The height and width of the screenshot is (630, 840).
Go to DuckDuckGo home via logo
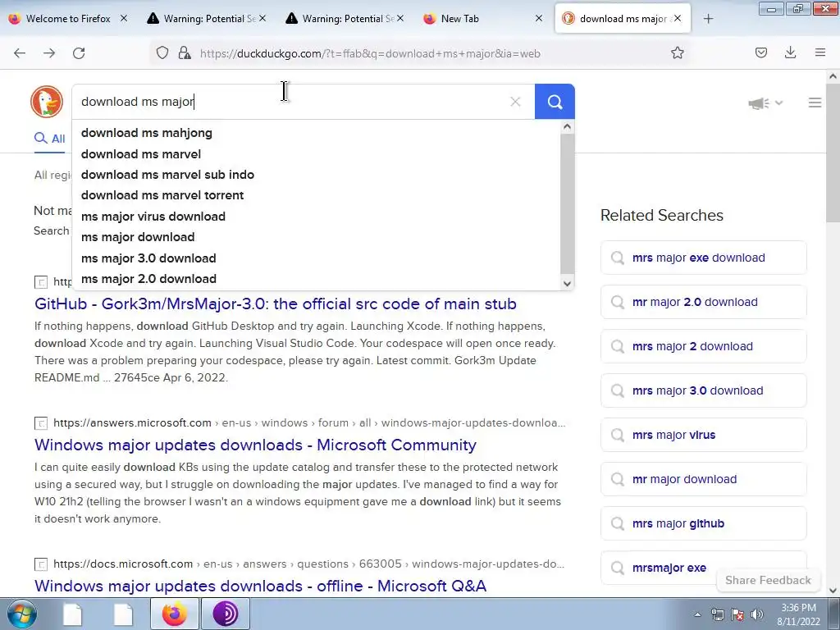coord(47,101)
